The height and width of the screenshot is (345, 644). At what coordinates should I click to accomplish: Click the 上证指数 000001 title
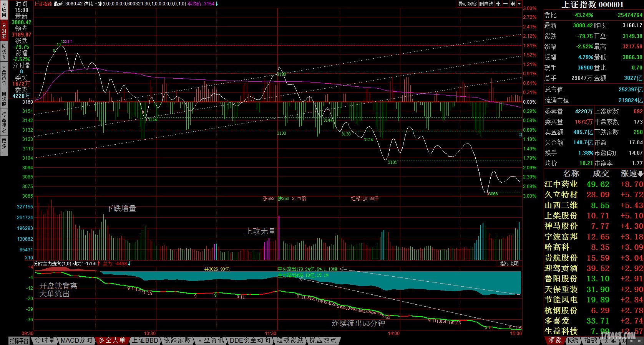click(593, 5)
